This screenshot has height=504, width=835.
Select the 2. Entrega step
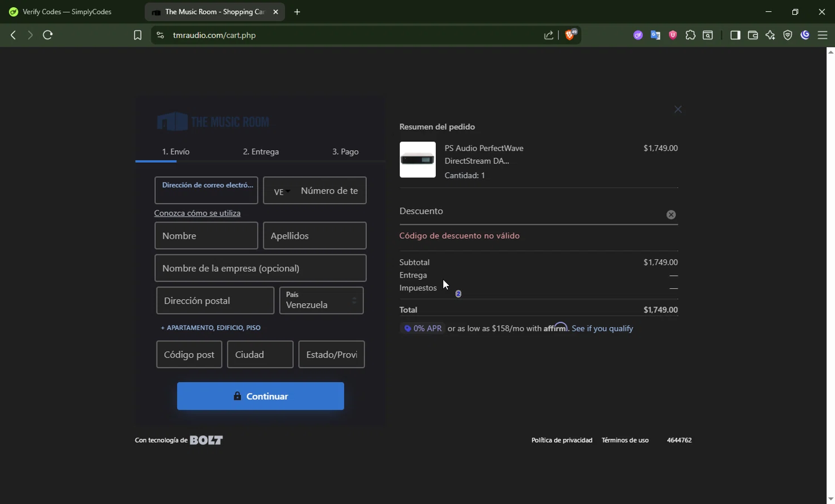coord(261,151)
